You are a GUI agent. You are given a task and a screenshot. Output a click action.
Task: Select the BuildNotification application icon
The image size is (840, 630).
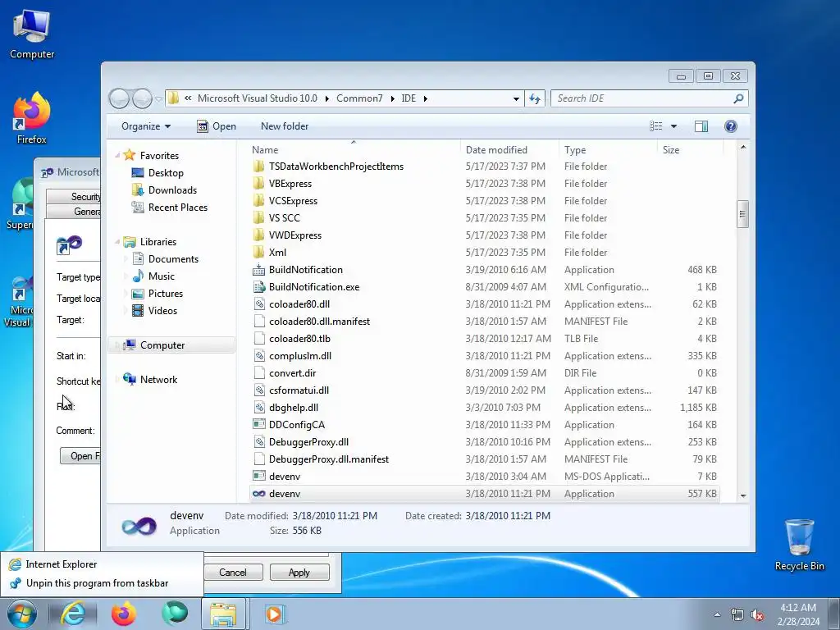click(x=258, y=270)
